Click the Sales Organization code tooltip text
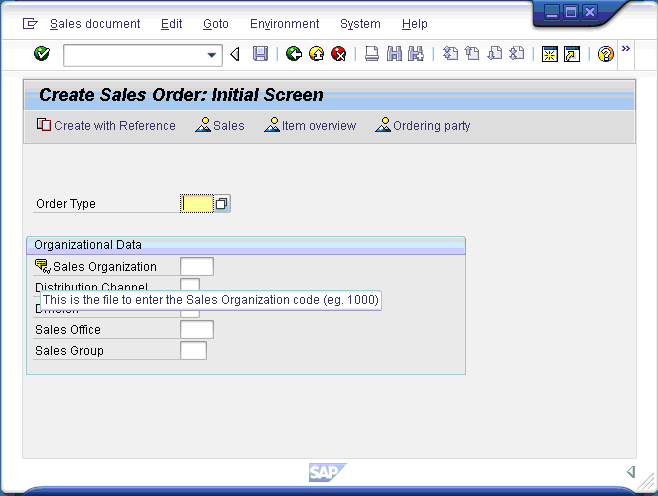This screenshot has height=496, width=658. pos(211,300)
